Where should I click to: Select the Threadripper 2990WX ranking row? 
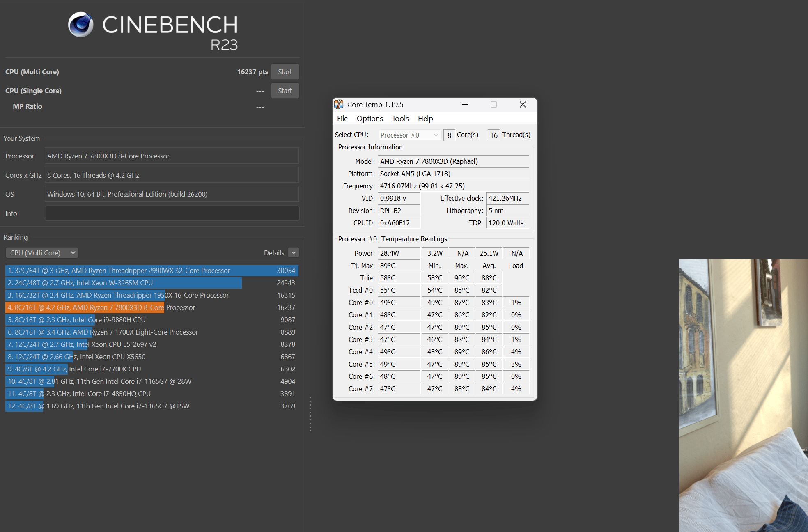pyautogui.click(x=152, y=271)
